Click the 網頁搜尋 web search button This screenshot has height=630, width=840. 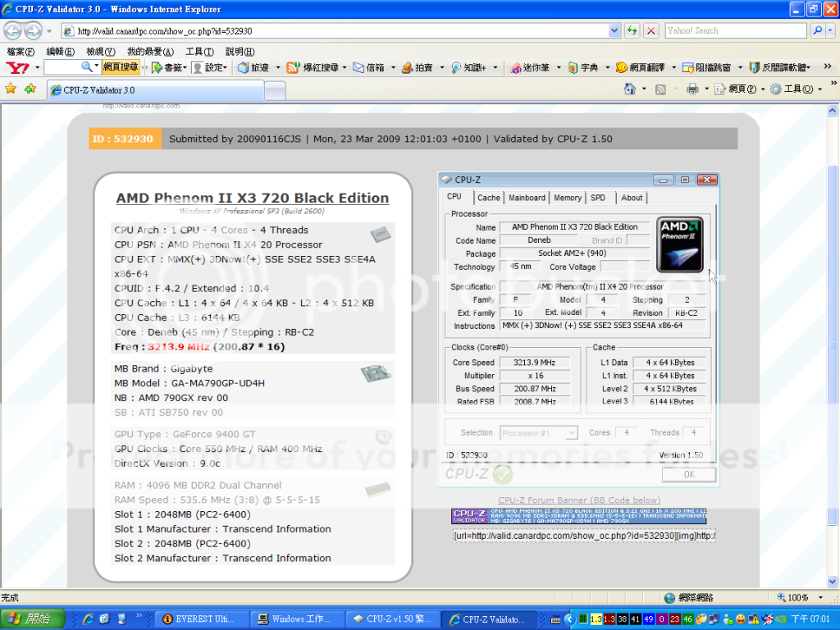pos(121,67)
